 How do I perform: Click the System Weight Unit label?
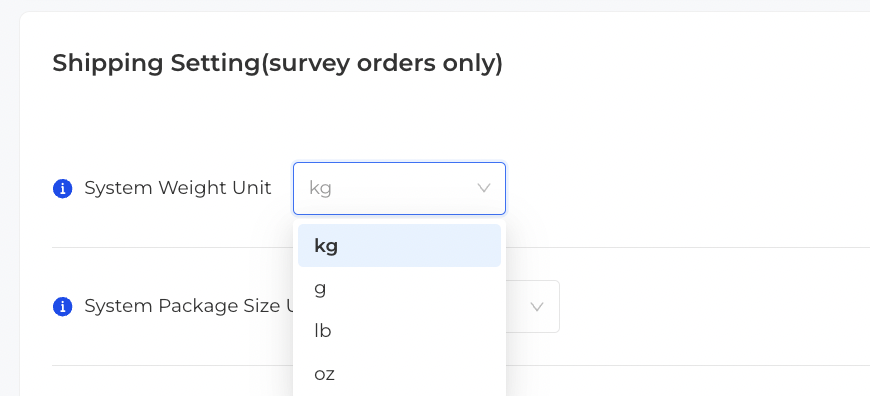pyautogui.click(x=178, y=188)
